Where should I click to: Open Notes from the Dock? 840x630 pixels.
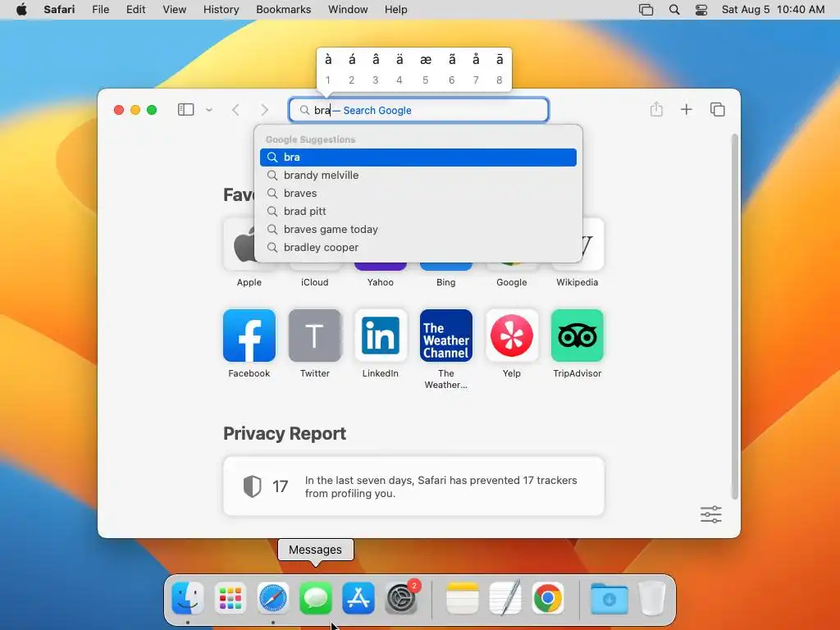tap(463, 598)
